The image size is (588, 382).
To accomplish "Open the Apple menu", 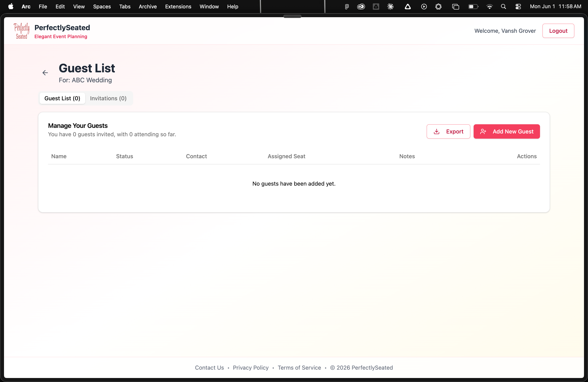I will tap(11, 6).
